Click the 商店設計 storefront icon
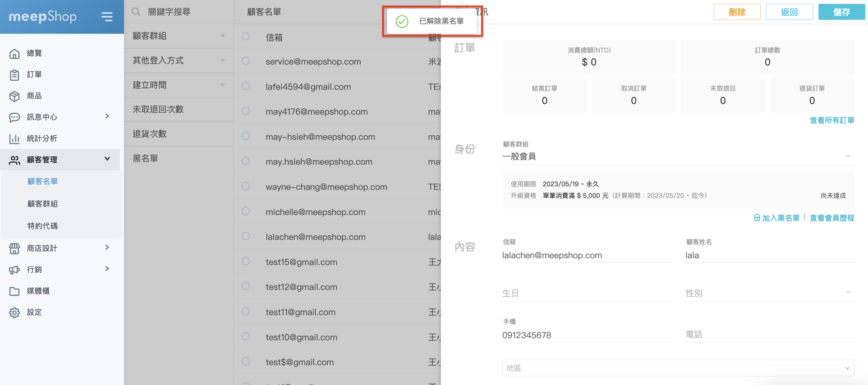Image resolution: width=868 pixels, height=385 pixels. 14,248
